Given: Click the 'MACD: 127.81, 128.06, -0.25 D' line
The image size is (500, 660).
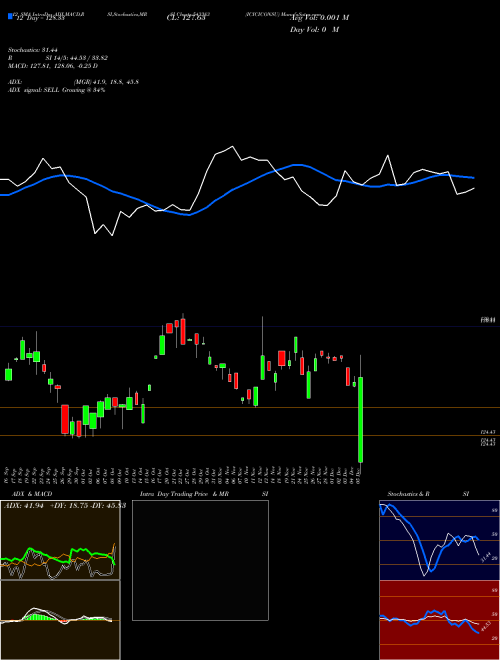Looking at the screenshot, I should pos(53,66).
